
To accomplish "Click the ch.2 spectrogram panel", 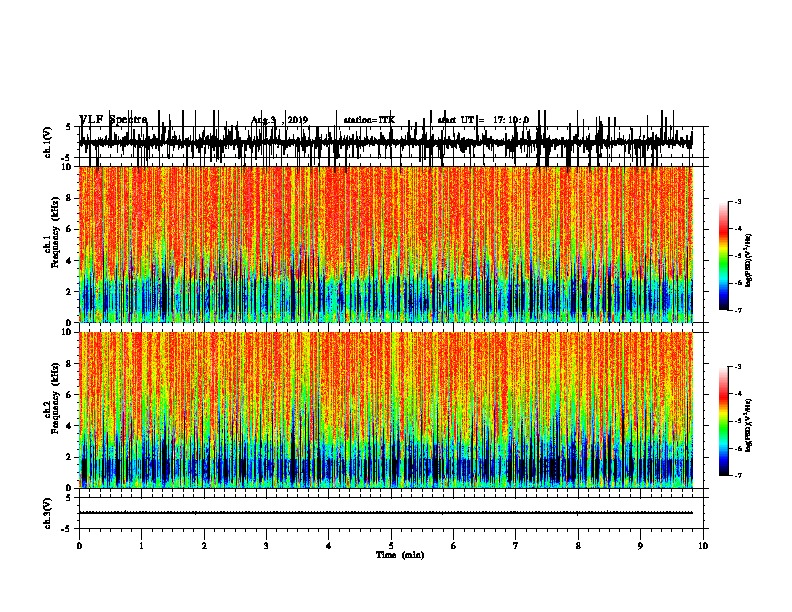I will point(386,410).
